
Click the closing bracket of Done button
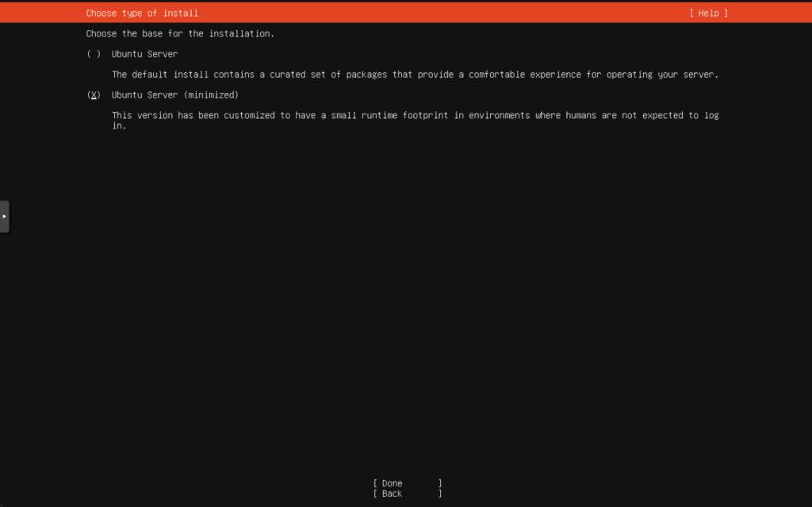tap(440, 483)
